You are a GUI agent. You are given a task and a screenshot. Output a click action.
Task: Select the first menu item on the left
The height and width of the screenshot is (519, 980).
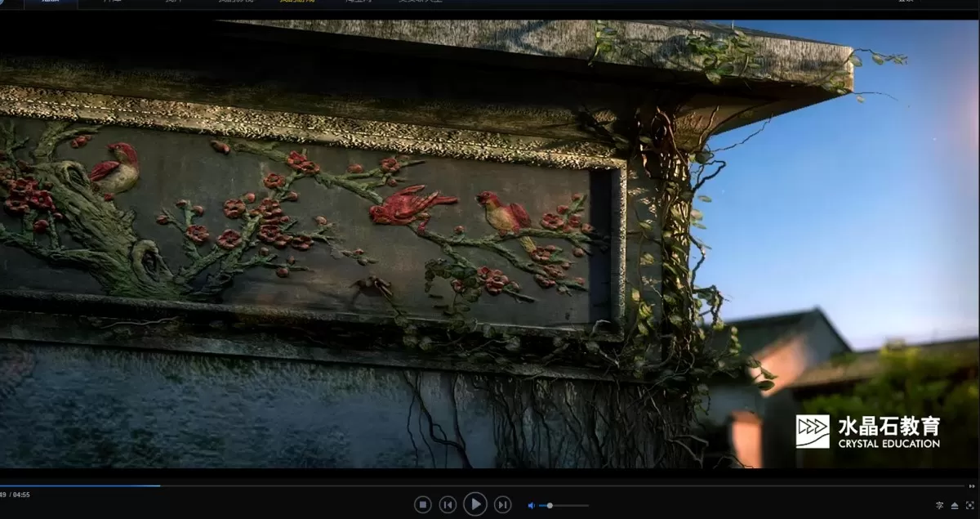point(51,4)
